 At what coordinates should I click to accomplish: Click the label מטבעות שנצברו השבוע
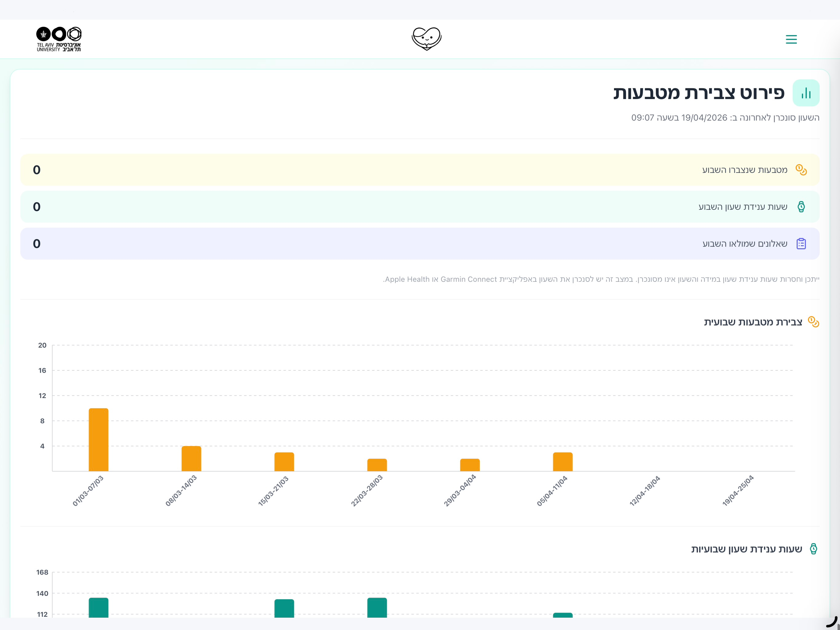point(745,170)
